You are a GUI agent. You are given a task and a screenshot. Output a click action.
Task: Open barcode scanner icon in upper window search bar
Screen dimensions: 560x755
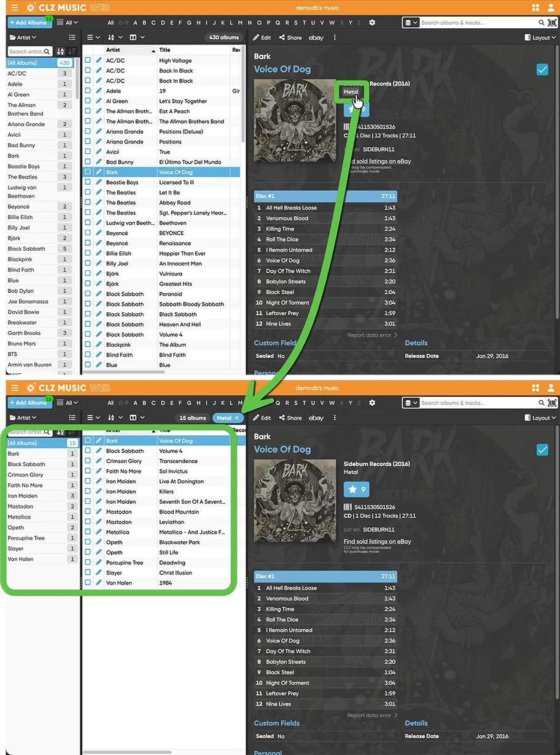(x=551, y=23)
